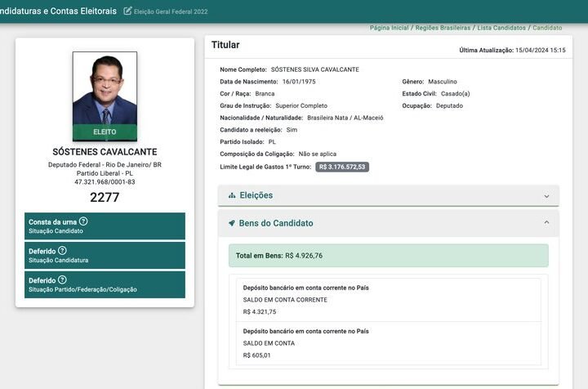Click the edit icon beside Eleição Geral Federal 2022
The image size is (588, 389).
pos(127,11)
